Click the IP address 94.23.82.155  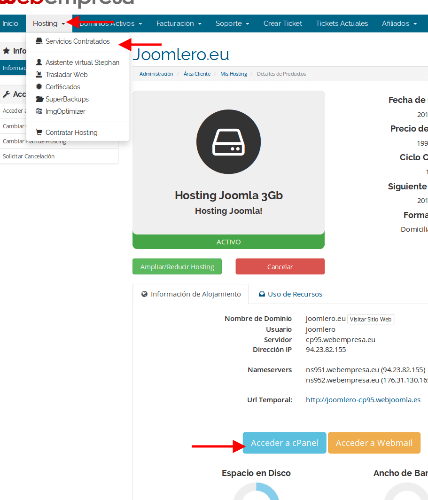click(326, 350)
